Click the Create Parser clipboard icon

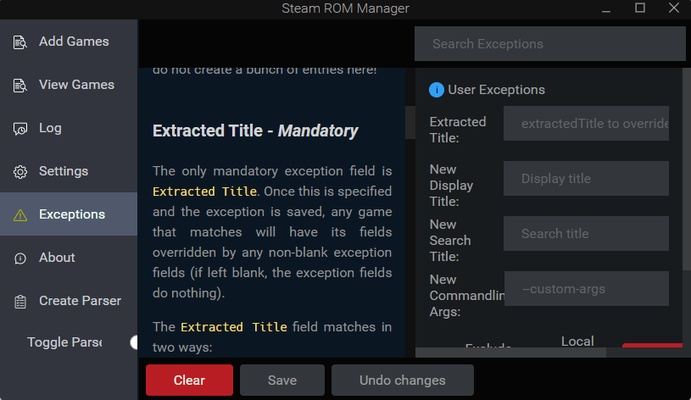tap(20, 302)
